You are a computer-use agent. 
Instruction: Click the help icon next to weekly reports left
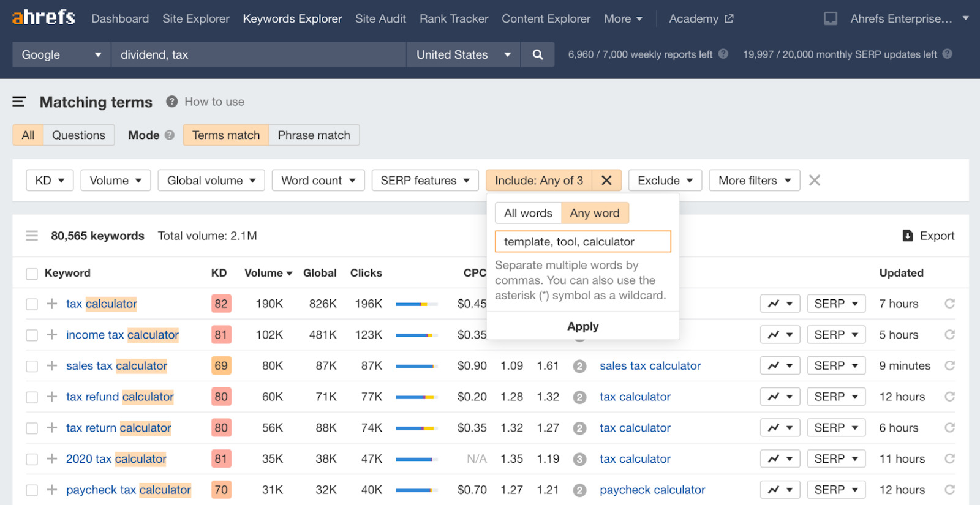(723, 54)
